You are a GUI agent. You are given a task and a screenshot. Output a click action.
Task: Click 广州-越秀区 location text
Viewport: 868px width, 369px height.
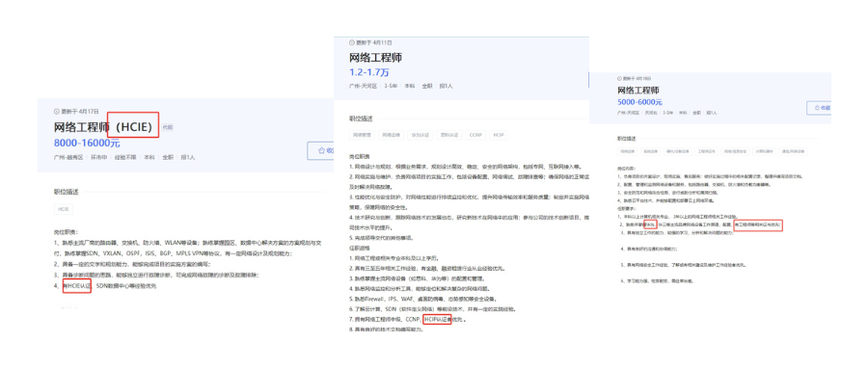(x=68, y=158)
